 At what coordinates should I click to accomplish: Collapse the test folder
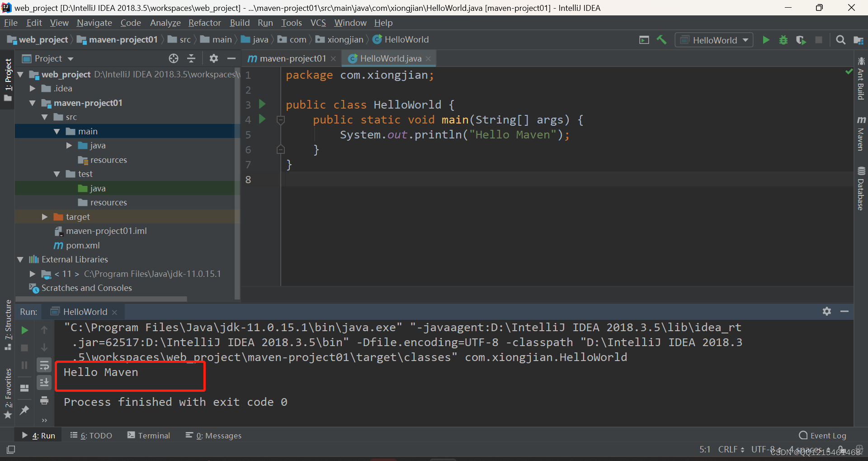pos(57,174)
